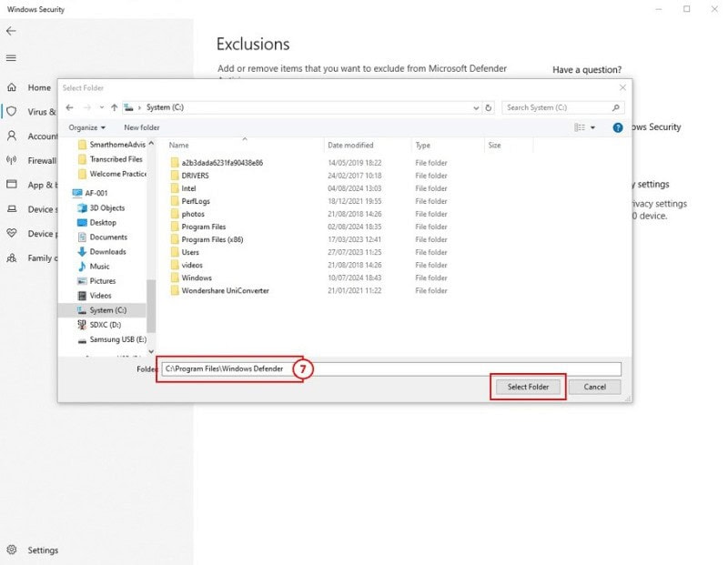The width and height of the screenshot is (728, 565).
Task: Click the Windows Security back arrow
Action: point(11,31)
